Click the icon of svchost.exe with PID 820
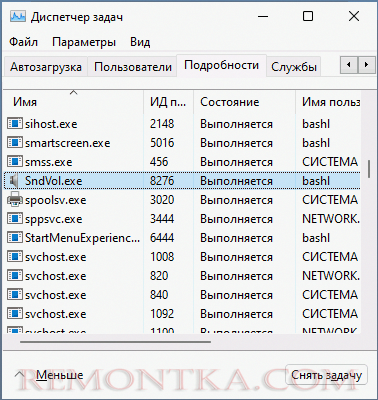378x400 pixels. (15, 276)
